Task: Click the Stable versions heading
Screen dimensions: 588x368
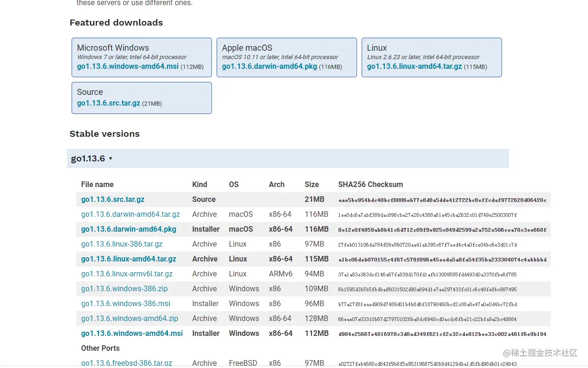Action: tap(105, 134)
